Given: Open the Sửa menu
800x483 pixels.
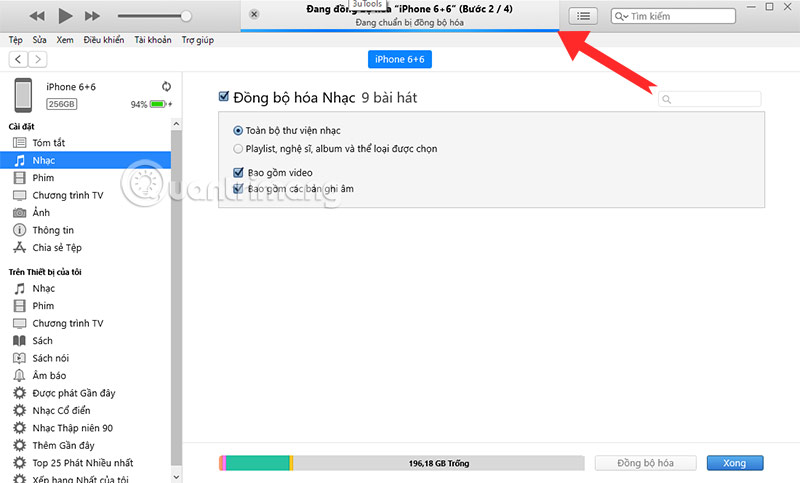Looking at the screenshot, I should (x=39, y=40).
